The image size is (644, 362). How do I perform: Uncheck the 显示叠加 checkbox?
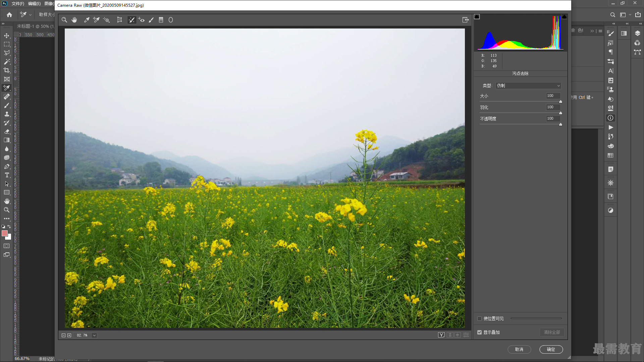point(480,333)
